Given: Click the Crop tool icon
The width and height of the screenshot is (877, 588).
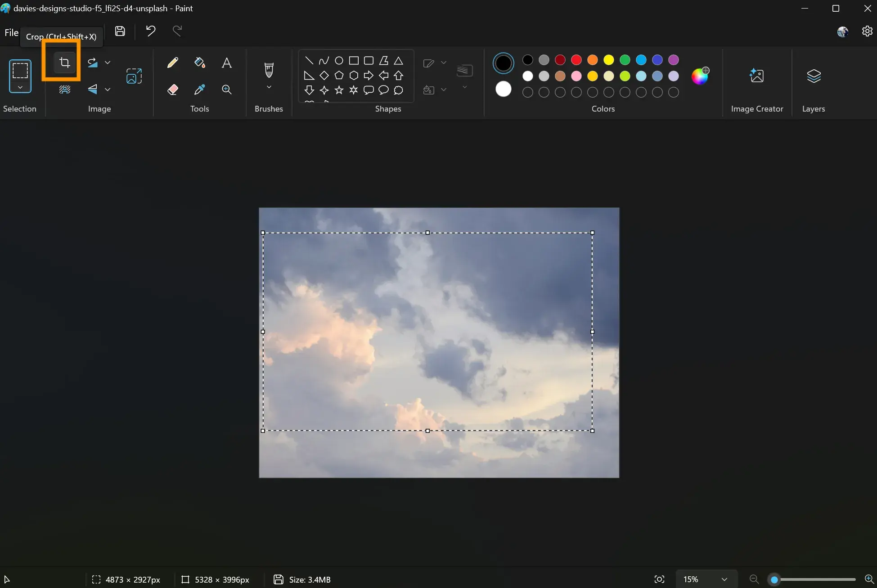Looking at the screenshot, I should (65, 63).
